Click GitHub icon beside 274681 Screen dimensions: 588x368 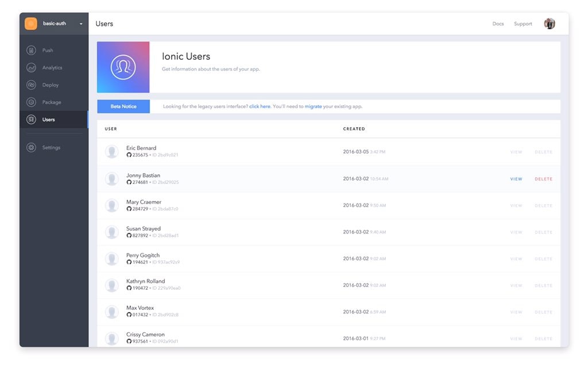(x=129, y=182)
